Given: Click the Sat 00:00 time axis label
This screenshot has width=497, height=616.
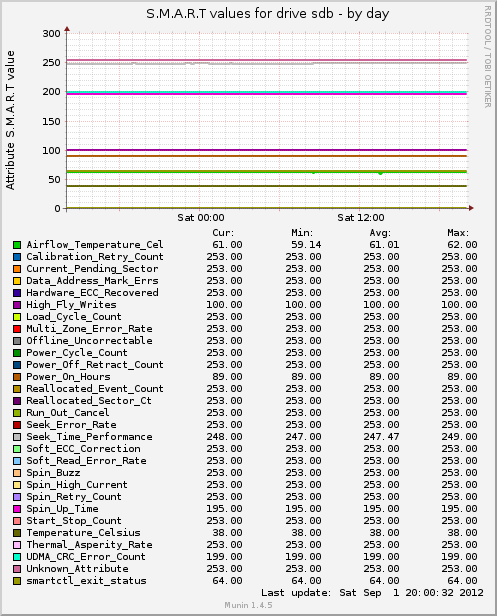Looking at the screenshot, I should 201,218.
